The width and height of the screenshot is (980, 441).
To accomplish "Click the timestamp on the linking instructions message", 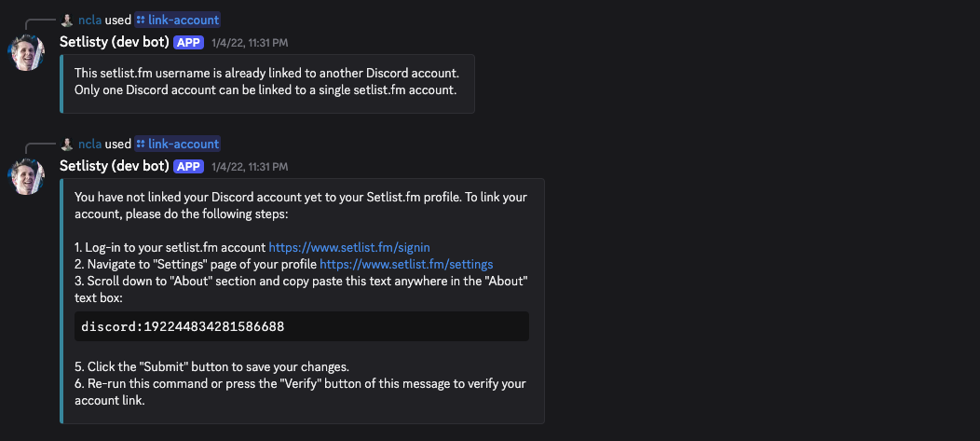I will coord(250,167).
